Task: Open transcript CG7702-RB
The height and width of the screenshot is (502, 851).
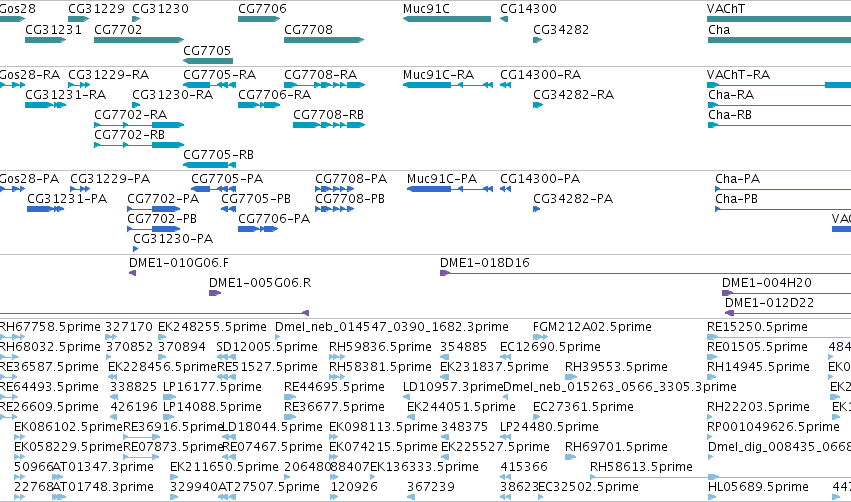Action: (x=139, y=145)
